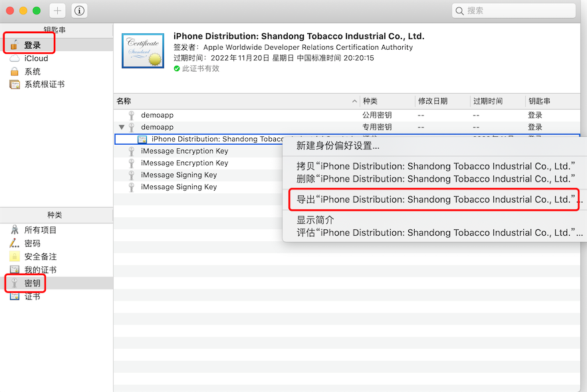Click the 此证书有效 status text
This screenshot has width=587, height=392.
[201, 69]
